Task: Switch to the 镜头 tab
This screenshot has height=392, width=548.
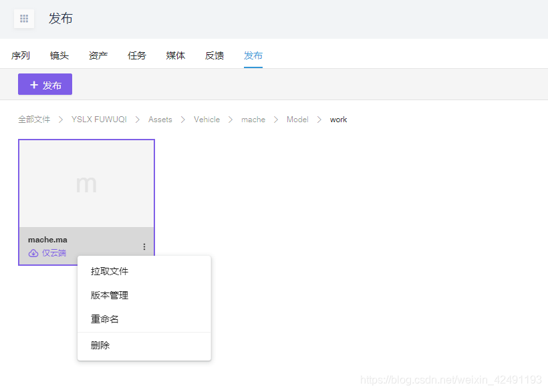Action: [59, 55]
